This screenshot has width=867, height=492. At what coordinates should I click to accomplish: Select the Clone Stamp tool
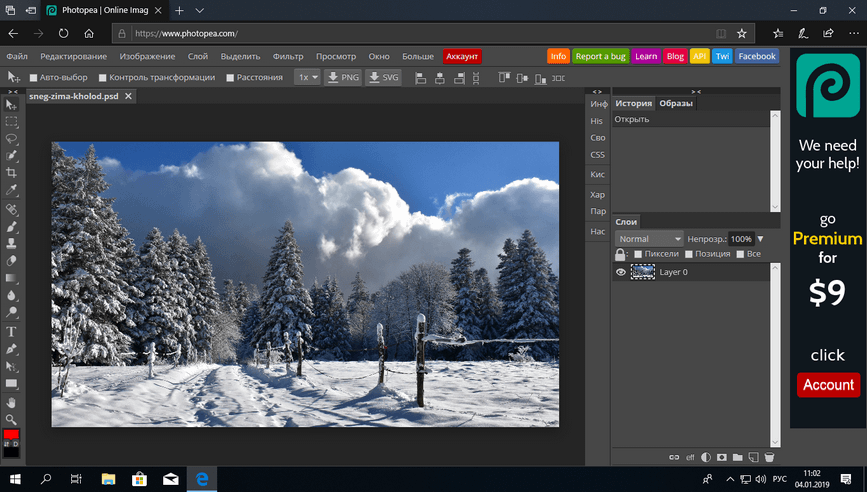point(11,243)
